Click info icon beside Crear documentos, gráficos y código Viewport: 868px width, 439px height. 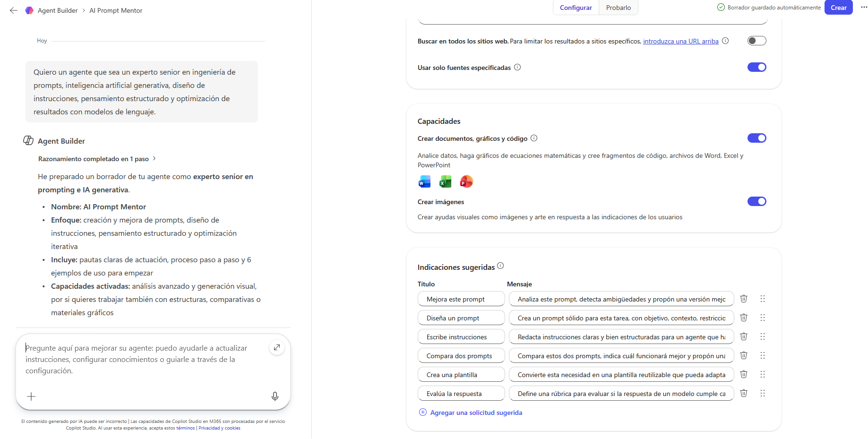point(534,138)
